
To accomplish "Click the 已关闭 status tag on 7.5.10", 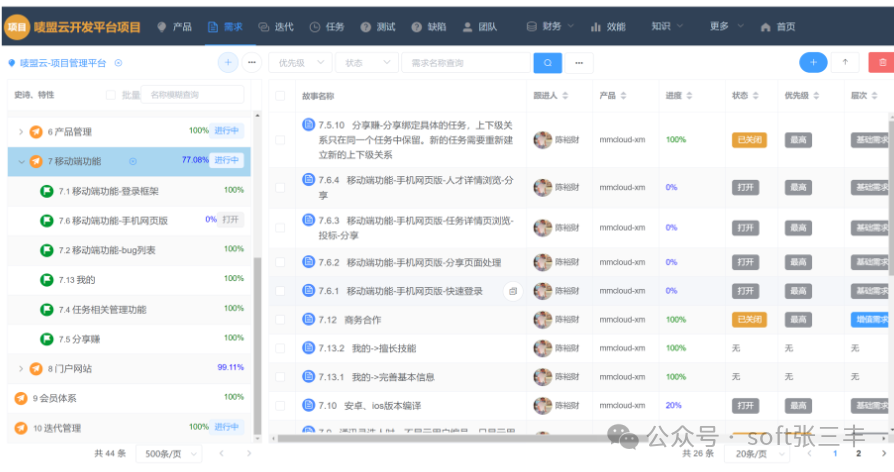I will (x=749, y=140).
